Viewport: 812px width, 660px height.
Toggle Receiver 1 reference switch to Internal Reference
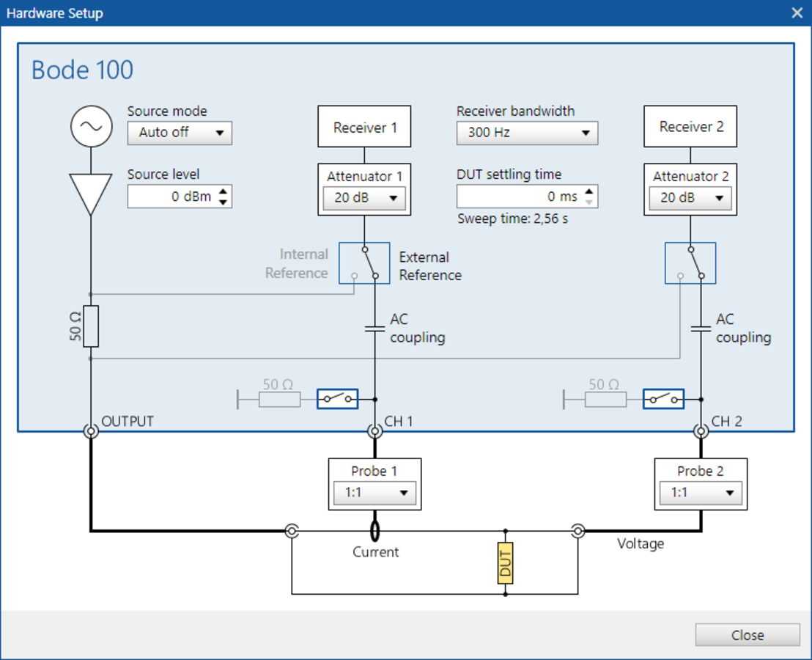click(364, 263)
